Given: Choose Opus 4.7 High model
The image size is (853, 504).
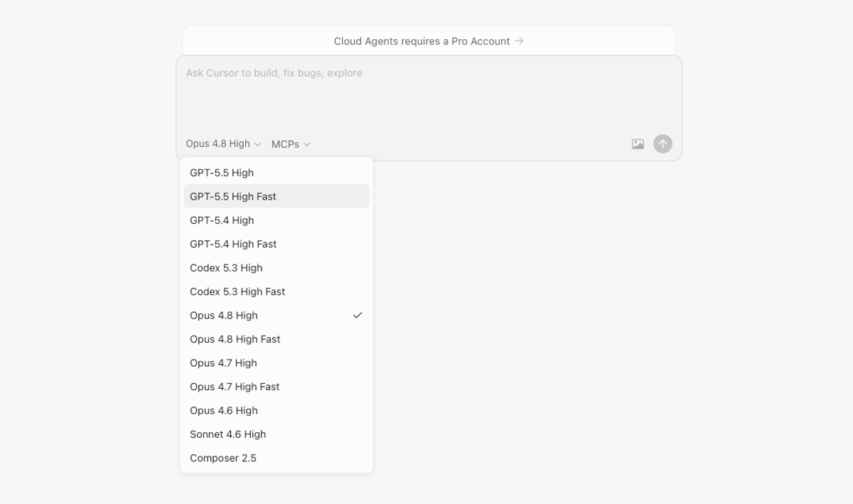Looking at the screenshot, I should pos(277,363).
